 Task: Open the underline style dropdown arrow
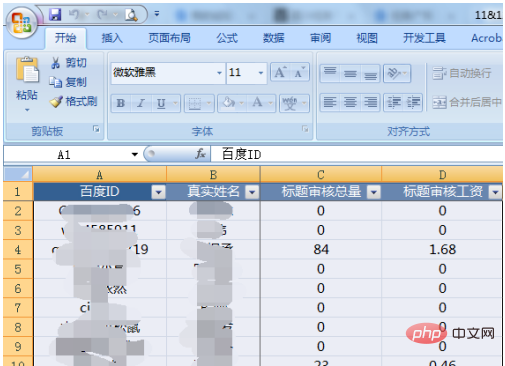[x=175, y=103]
